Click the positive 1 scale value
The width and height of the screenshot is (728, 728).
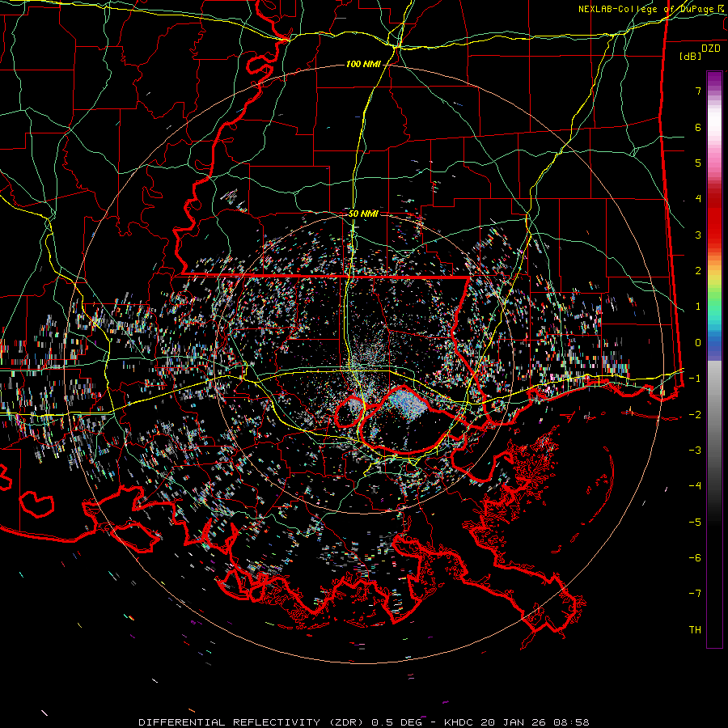click(698, 307)
